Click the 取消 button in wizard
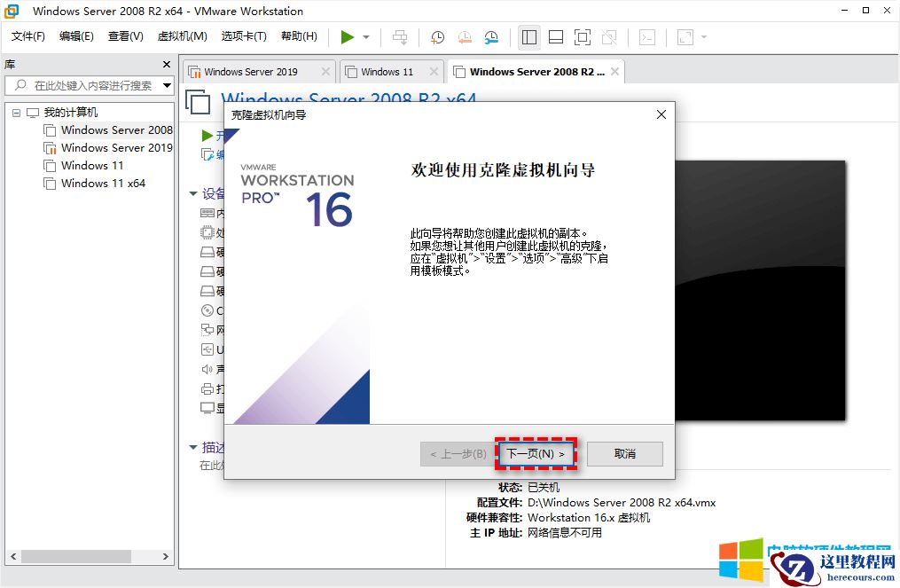Viewport: 900px width, 588px height. 625,453
